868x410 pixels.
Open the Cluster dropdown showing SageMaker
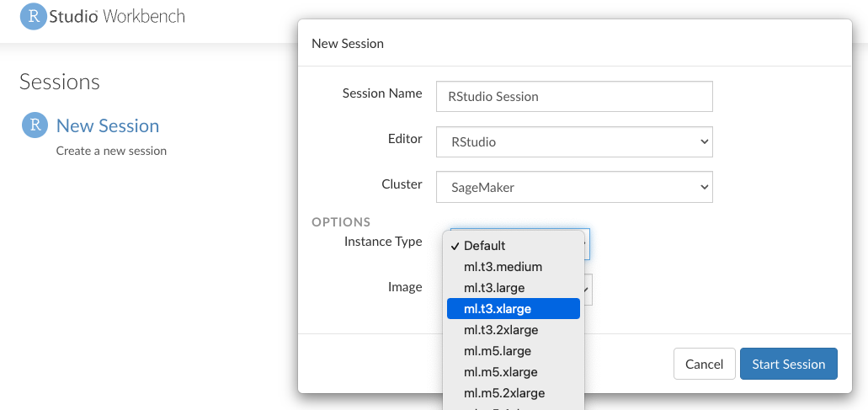pyautogui.click(x=574, y=188)
